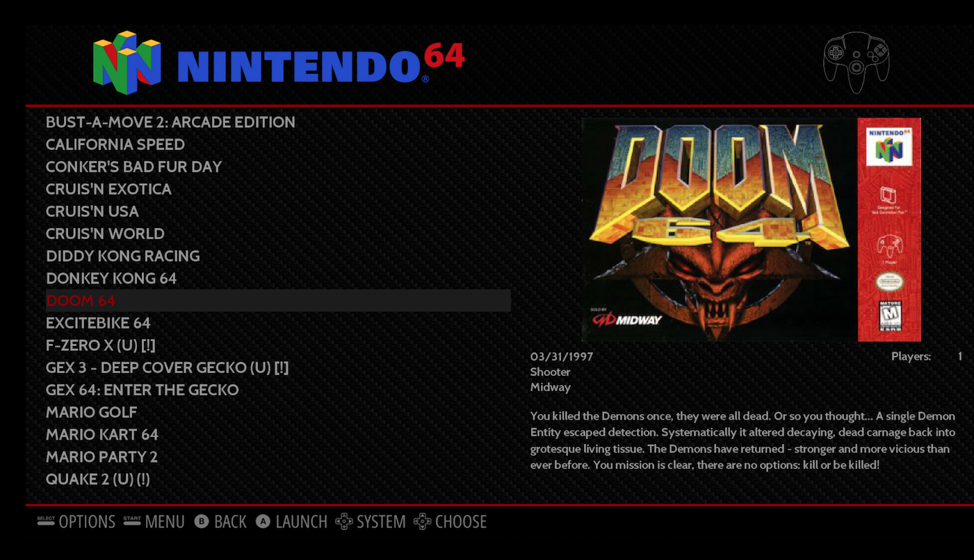Click the A button icon for LAUNCH
This screenshot has width=974, height=560.
(263, 522)
